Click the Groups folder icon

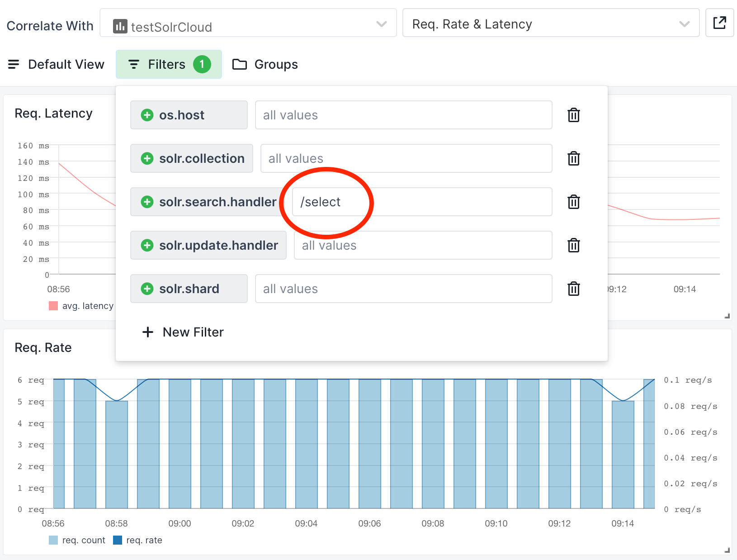pos(239,64)
